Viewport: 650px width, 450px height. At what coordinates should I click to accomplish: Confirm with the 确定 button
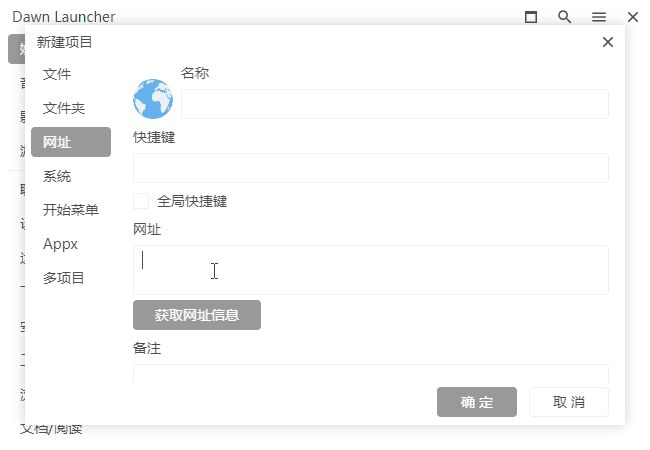(477, 402)
